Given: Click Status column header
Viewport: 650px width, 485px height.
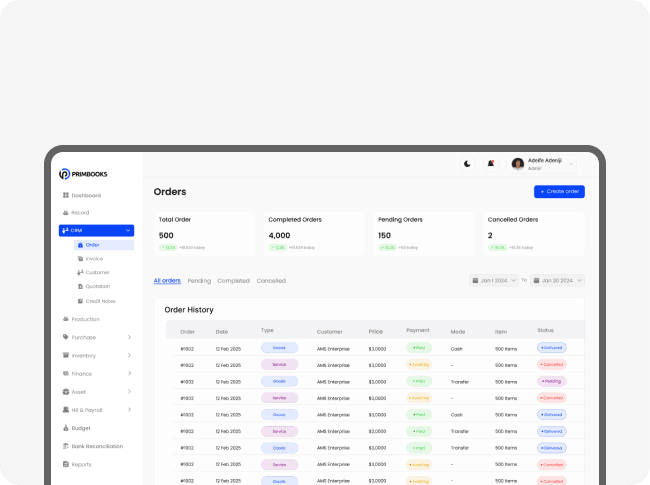Looking at the screenshot, I should point(546,330).
